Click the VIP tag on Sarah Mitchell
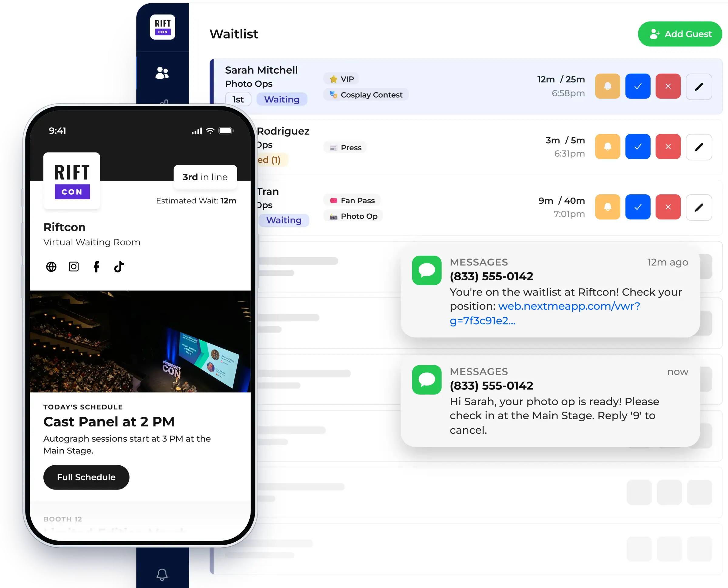The image size is (728, 588). (x=341, y=79)
